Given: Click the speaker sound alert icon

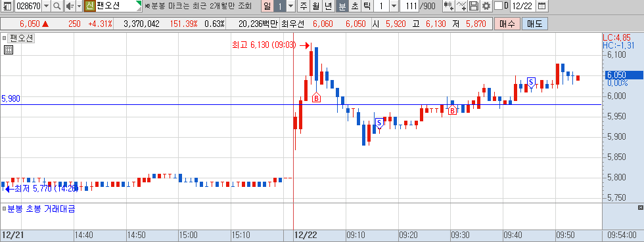Looking at the screenshot, I should pyautogui.click(x=70, y=6).
